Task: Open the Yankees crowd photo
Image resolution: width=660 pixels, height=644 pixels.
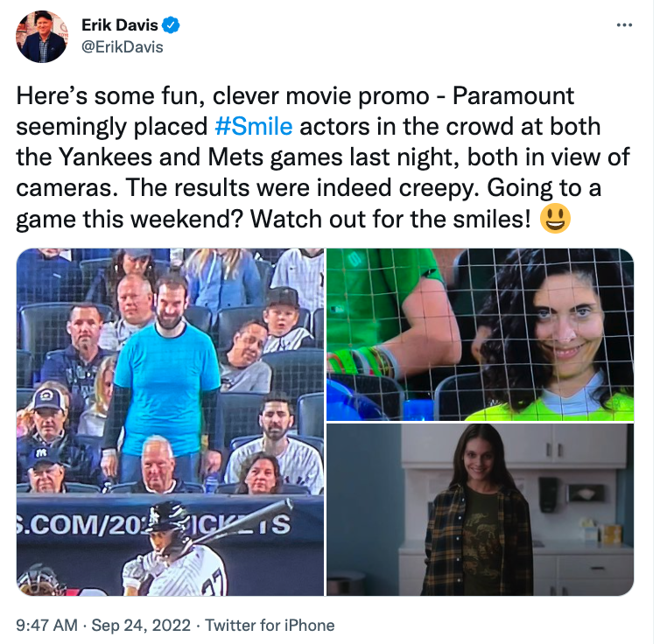Action: pyautogui.click(x=170, y=422)
